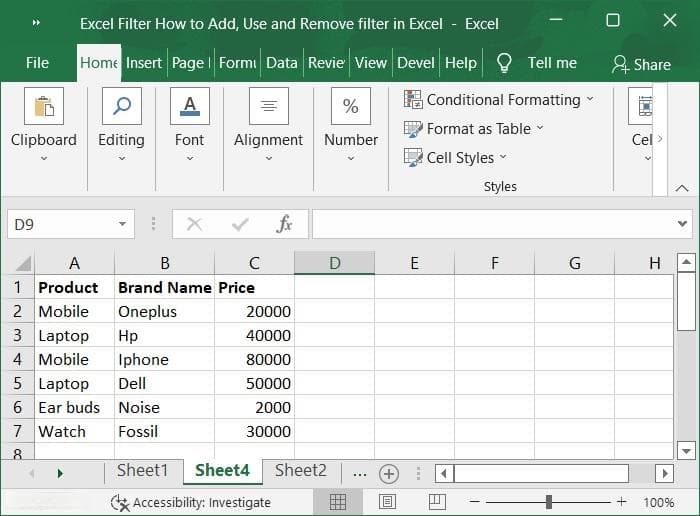Cancel formula entry with the X icon
The width and height of the screenshot is (700, 516).
tap(194, 224)
